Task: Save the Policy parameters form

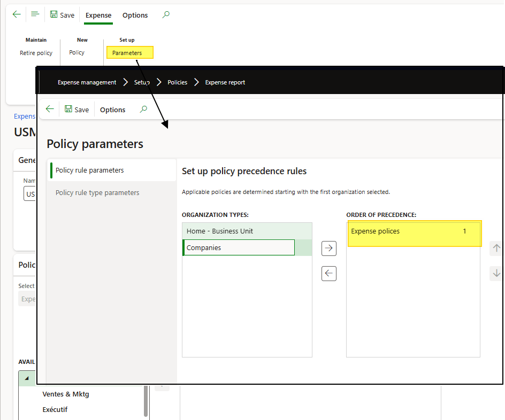Action: (x=76, y=110)
